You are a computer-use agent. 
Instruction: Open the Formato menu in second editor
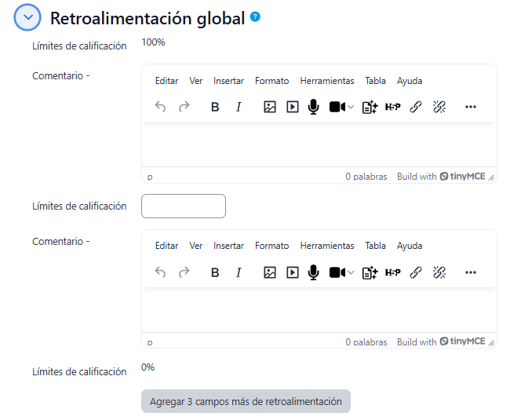tap(271, 246)
